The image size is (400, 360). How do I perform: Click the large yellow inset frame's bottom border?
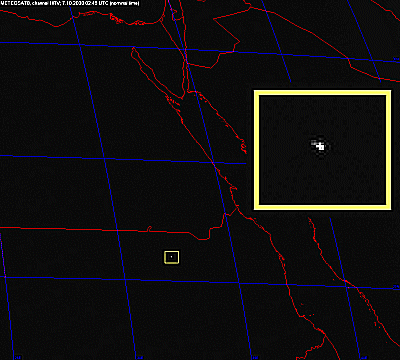coord(322,207)
